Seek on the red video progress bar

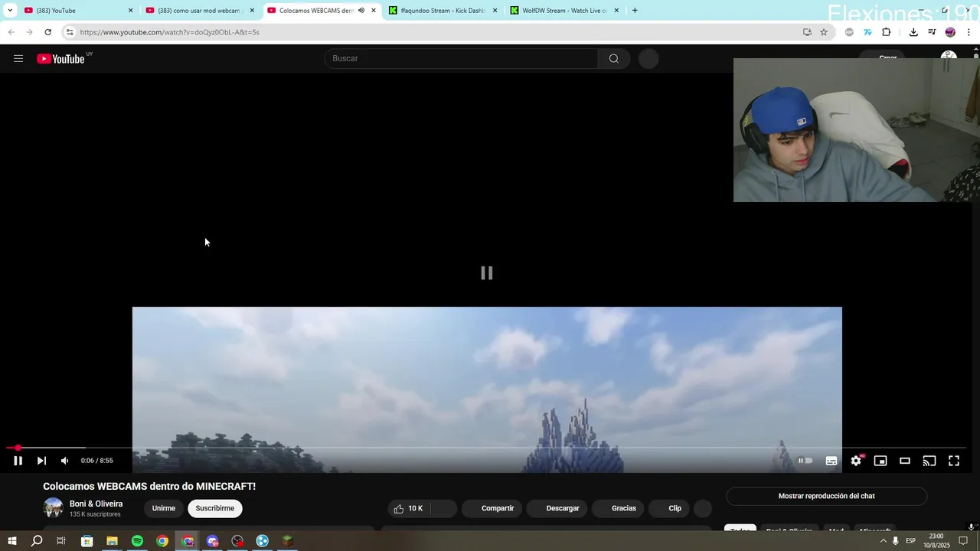pos(487,448)
